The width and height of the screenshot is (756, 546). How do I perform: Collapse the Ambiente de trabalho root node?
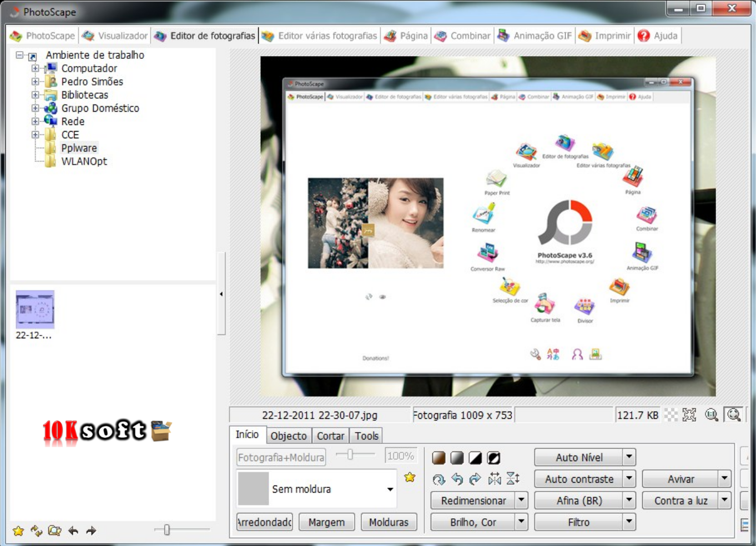19,55
